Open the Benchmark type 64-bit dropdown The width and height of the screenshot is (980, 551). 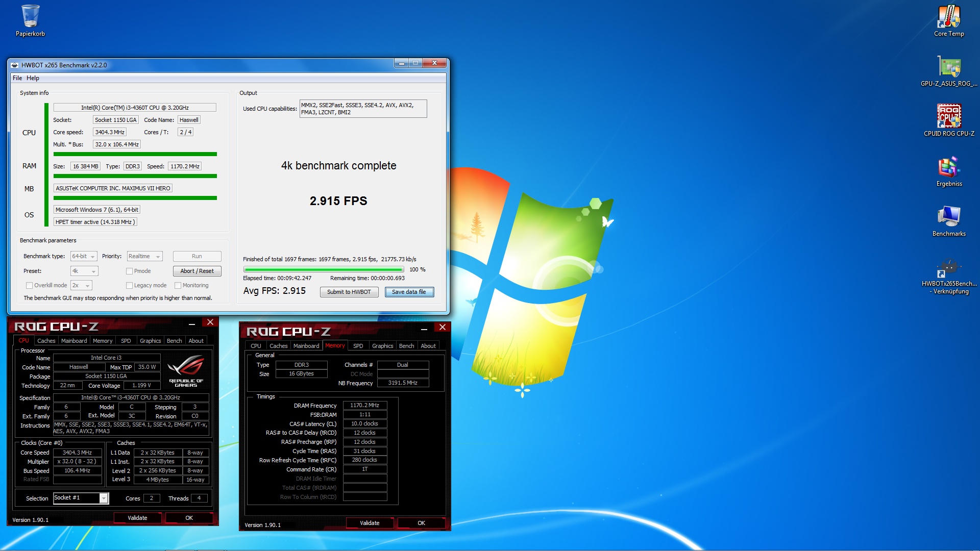tap(84, 256)
